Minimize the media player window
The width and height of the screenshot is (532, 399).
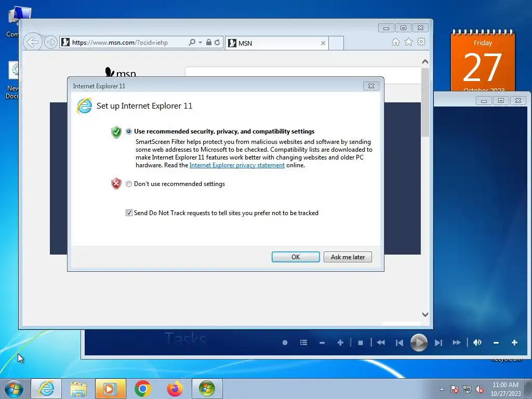pyautogui.click(x=484, y=100)
